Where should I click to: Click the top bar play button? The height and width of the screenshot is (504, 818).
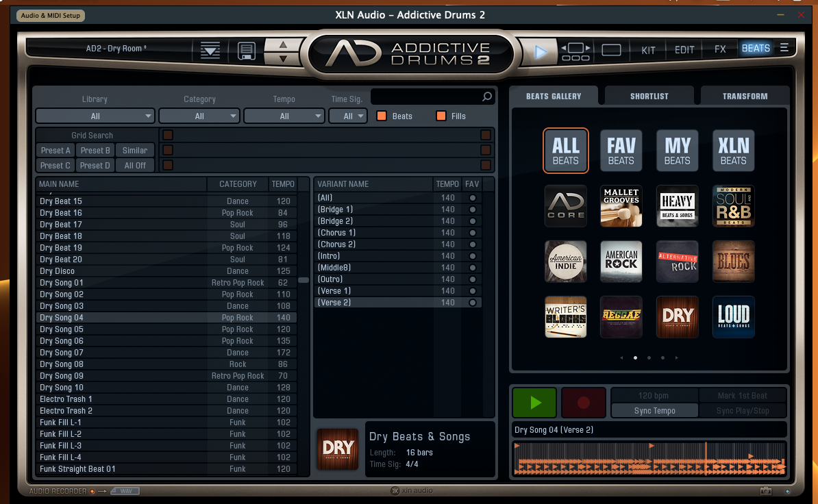(541, 51)
